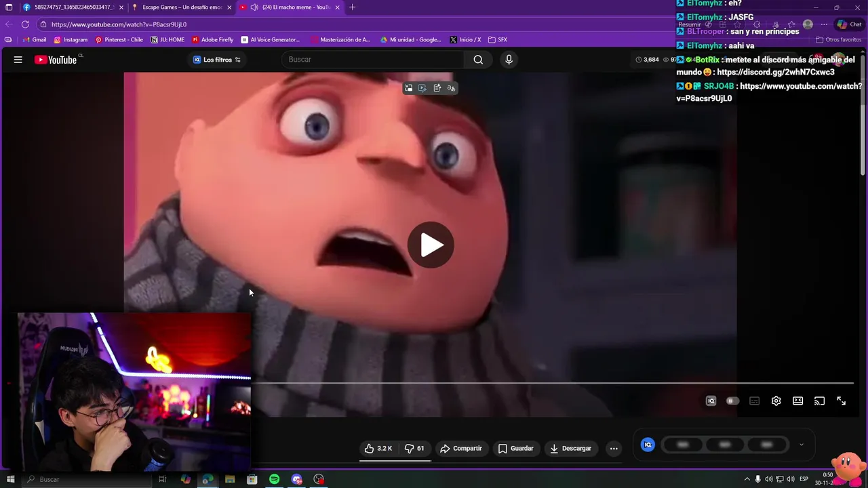Play the video with the center play button
Image resolution: width=868 pixels, height=488 pixels.
(431, 245)
